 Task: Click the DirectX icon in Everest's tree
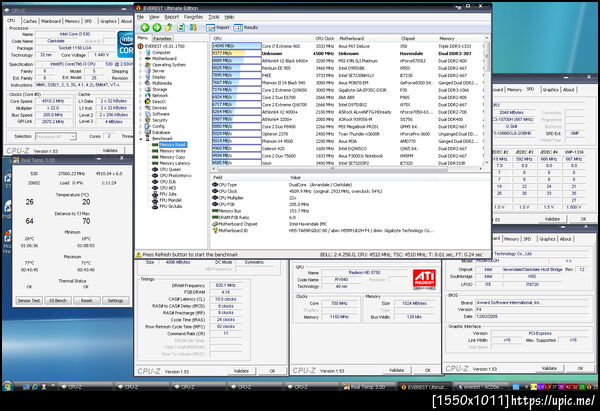148,101
